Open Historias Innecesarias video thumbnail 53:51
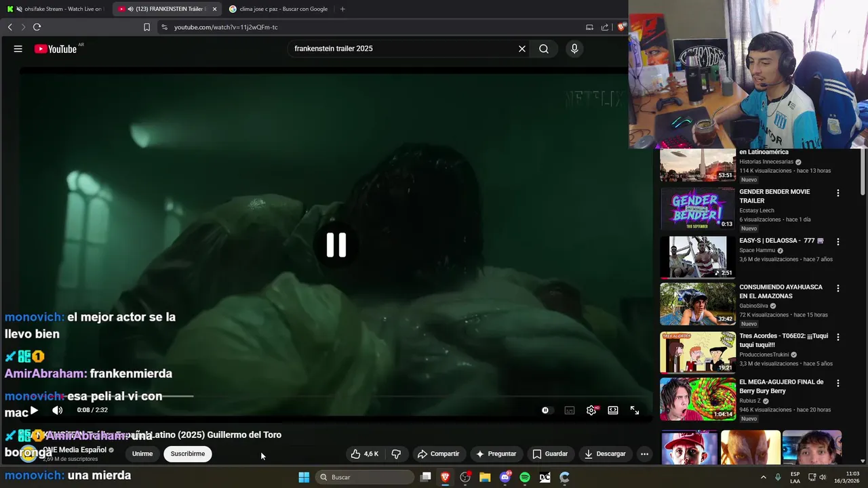Image resolution: width=868 pixels, height=488 pixels. tap(698, 165)
